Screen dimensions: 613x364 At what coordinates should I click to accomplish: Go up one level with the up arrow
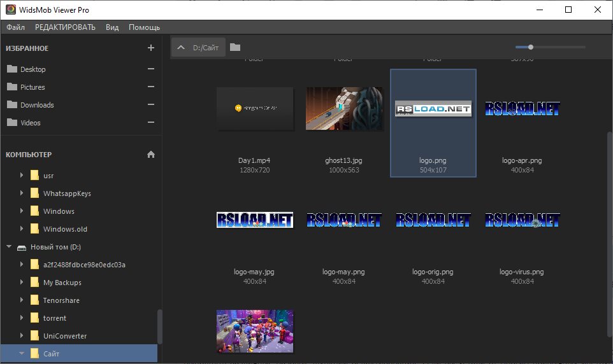pyautogui.click(x=180, y=47)
